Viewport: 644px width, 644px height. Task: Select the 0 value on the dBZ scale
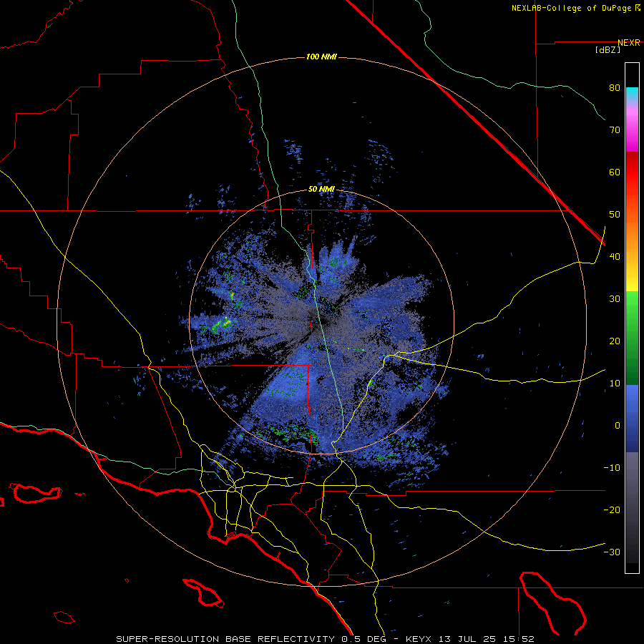618,426
